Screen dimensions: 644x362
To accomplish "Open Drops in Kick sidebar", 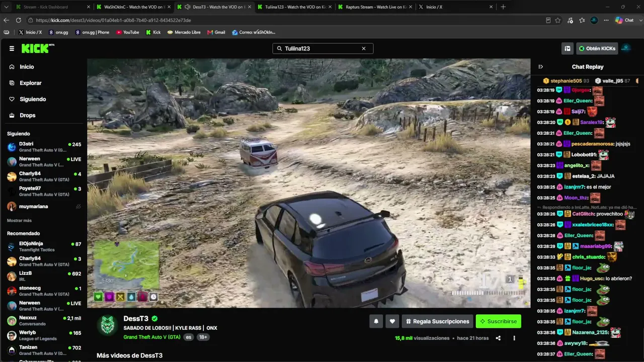I will pos(27,115).
